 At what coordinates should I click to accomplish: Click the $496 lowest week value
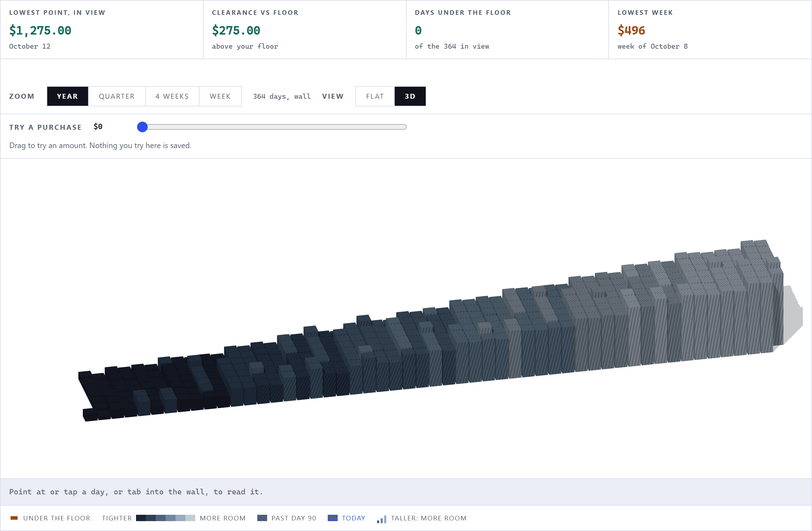pos(631,31)
